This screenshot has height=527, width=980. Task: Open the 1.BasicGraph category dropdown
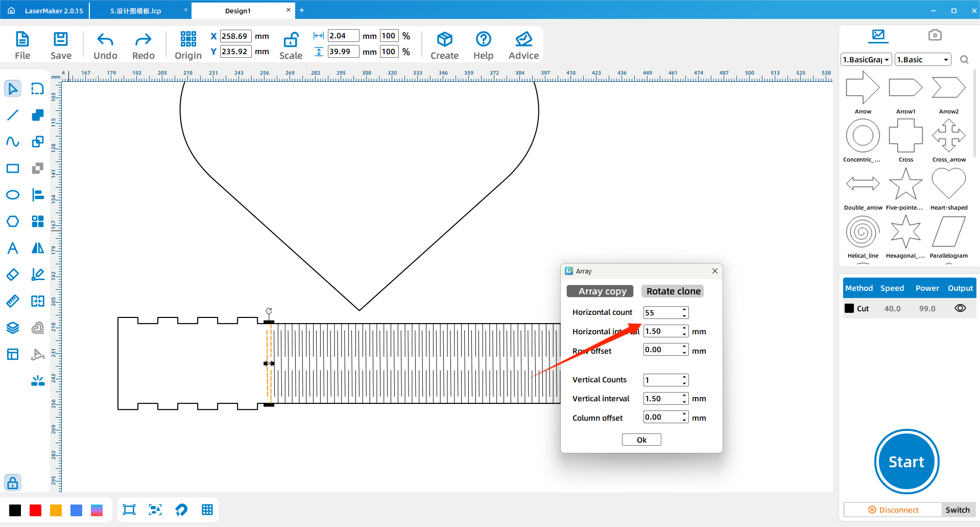coord(866,60)
